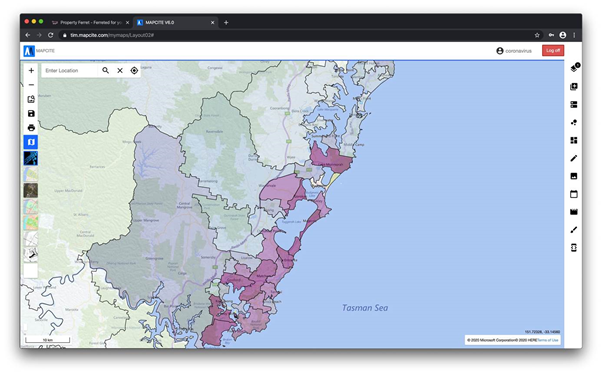602x375 pixels.
Task: Toggle the blue map basemap button
Action: pyautogui.click(x=31, y=142)
